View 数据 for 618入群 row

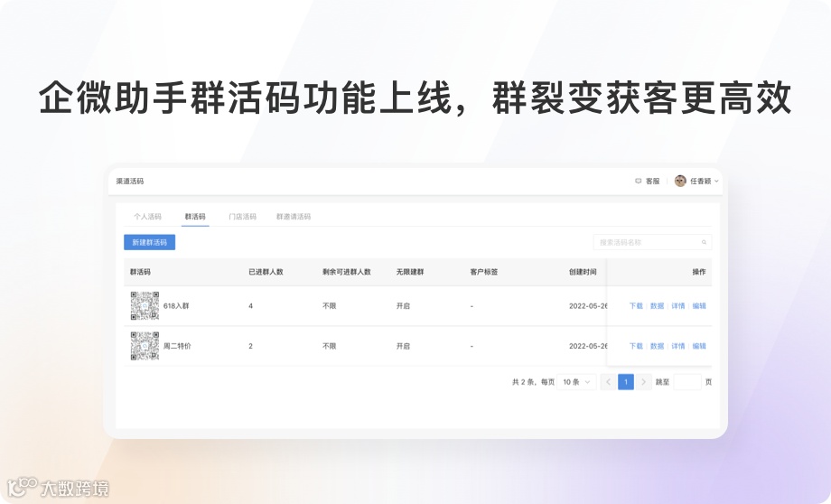point(658,306)
